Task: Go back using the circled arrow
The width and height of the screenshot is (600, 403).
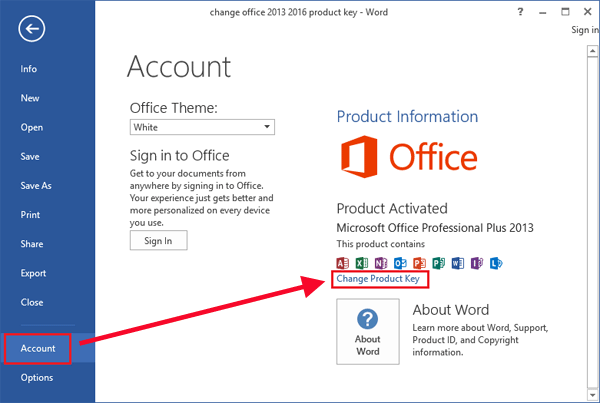Action: tap(31, 28)
